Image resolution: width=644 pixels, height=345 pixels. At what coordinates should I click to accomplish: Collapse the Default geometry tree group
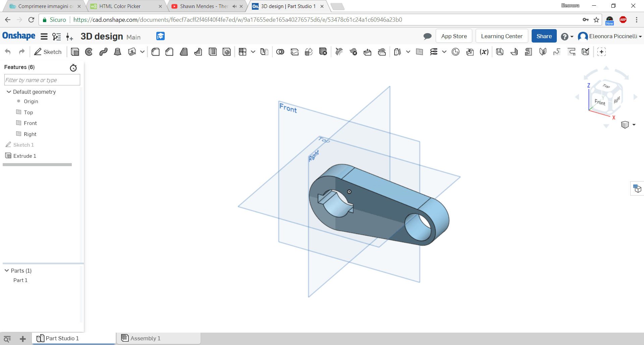9,92
